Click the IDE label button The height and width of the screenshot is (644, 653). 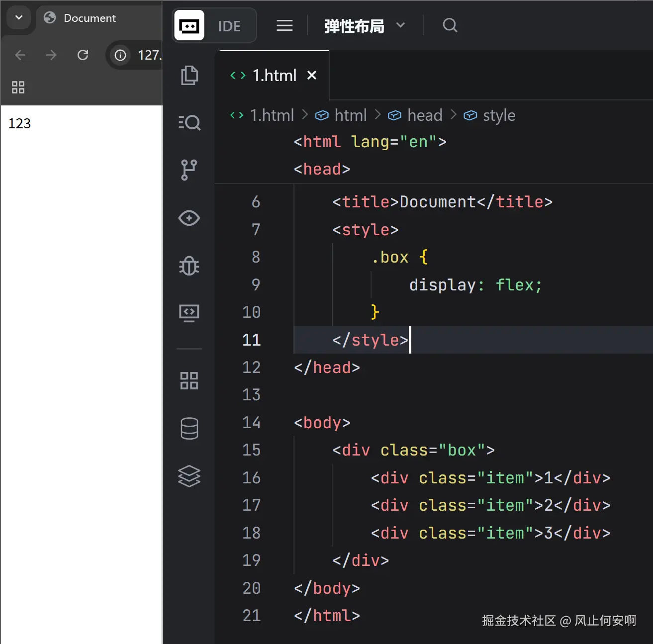(x=229, y=26)
